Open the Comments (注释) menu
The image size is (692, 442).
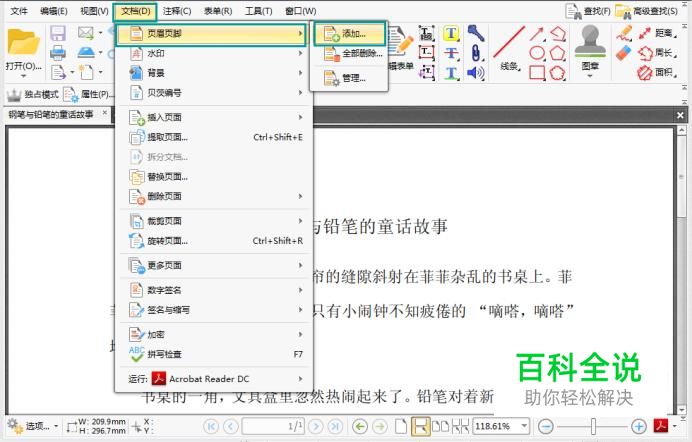[x=177, y=11]
